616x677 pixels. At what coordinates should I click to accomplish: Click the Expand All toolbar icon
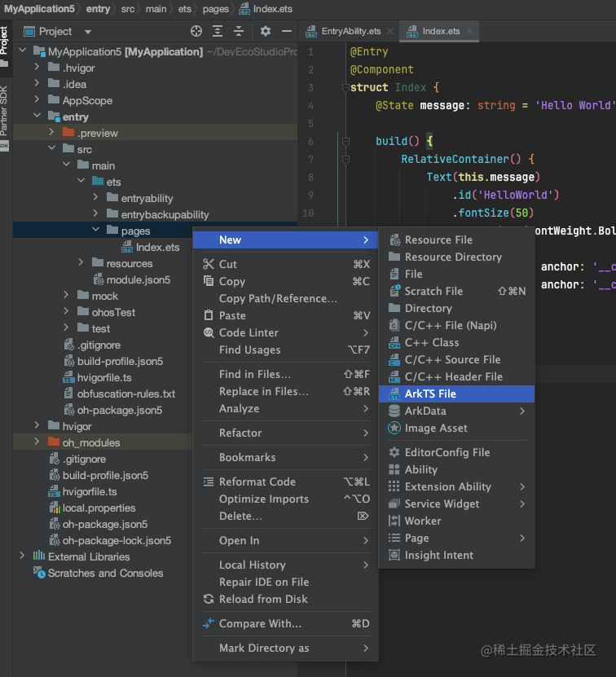(218, 31)
